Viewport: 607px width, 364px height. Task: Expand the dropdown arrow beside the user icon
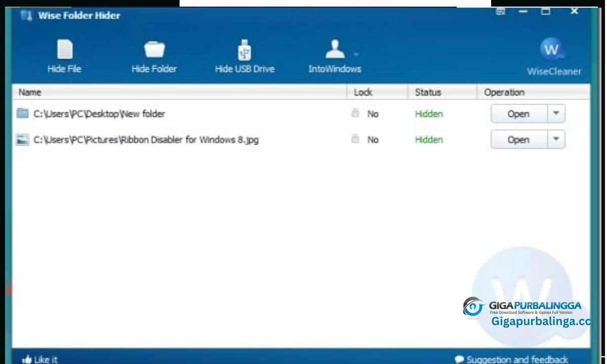click(x=356, y=54)
